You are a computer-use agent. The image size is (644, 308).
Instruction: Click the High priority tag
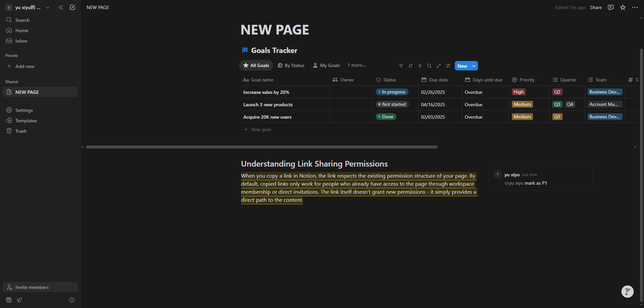[519, 92]
